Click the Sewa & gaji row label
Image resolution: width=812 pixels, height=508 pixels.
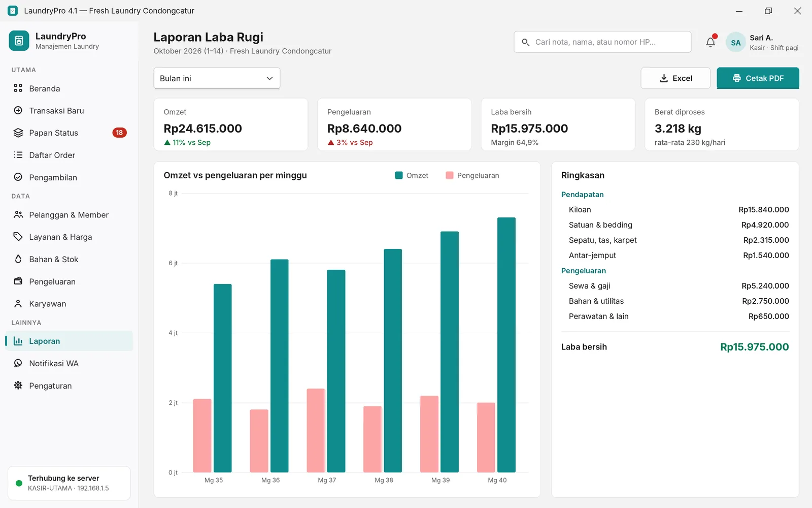coord(590,286)
